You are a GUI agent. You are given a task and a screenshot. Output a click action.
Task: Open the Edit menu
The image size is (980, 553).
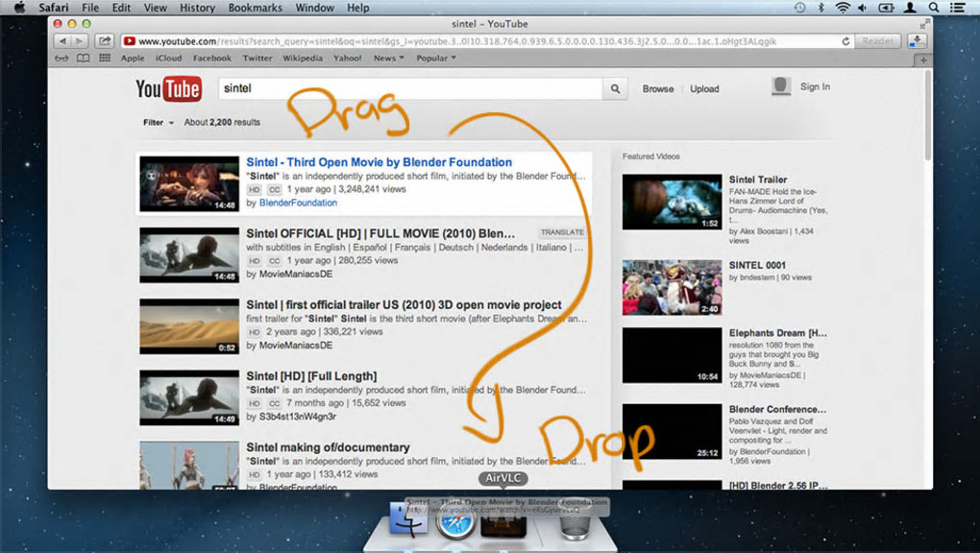coord(121,8)
